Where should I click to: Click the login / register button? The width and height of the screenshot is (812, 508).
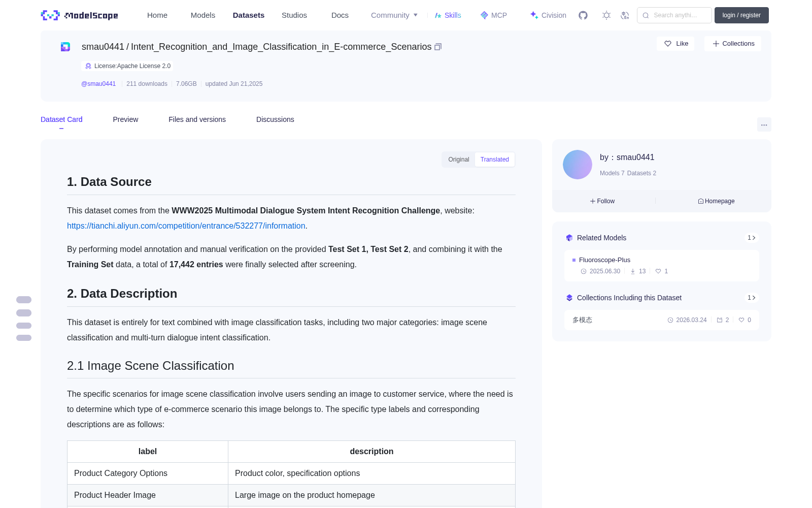[x=741, y=15]
